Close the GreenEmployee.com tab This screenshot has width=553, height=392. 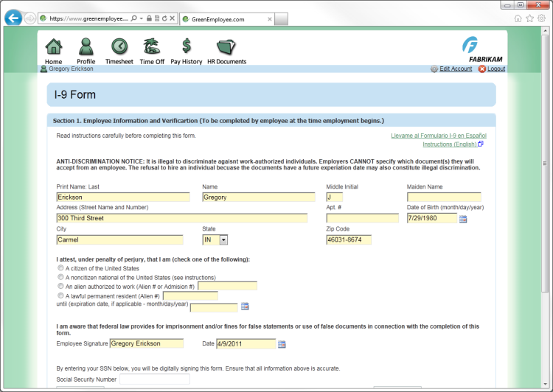pos(269,19)
